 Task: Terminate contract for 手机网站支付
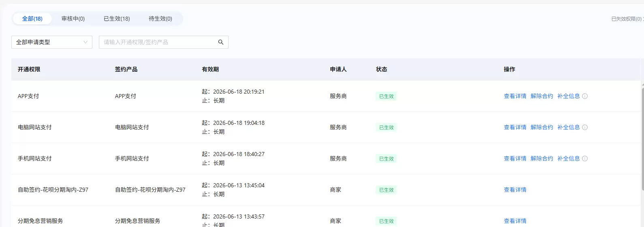542,158
